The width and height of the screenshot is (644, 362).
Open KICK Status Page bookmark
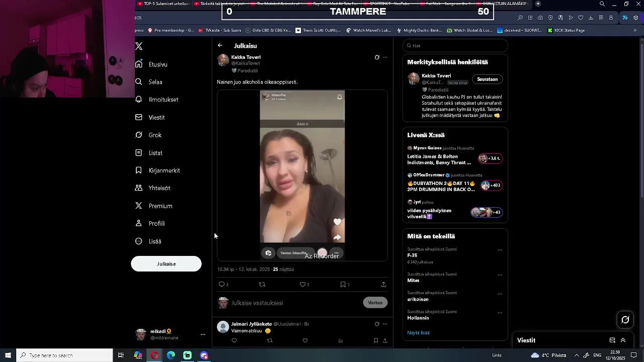point(566,30)
